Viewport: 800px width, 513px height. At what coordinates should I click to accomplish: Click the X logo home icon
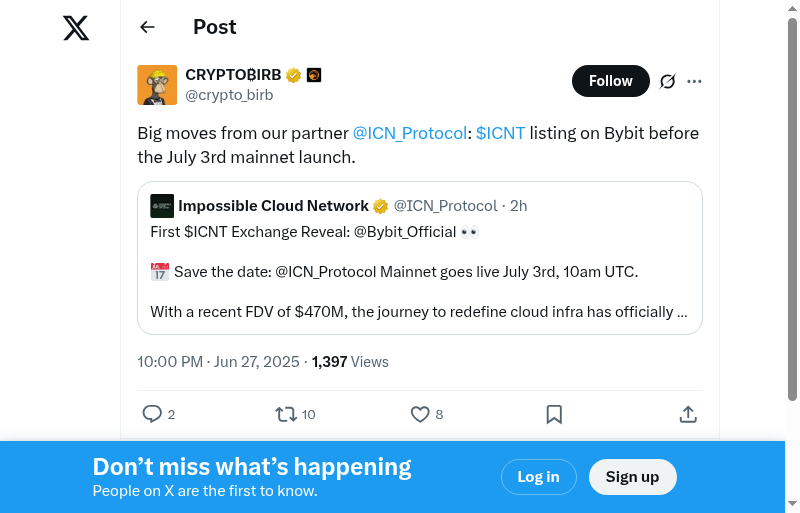pyautogui.click(x=76, y=28)
